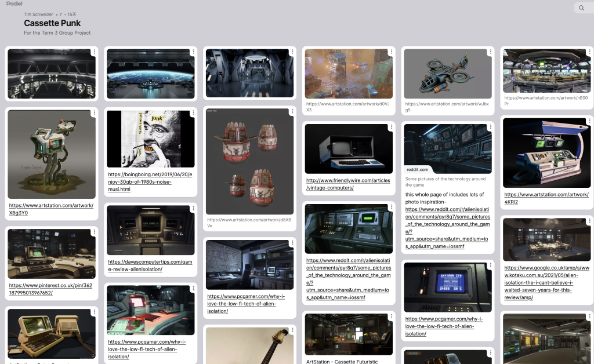Open three-dot menu on the pcgamer office-room card

click(292, 243)
